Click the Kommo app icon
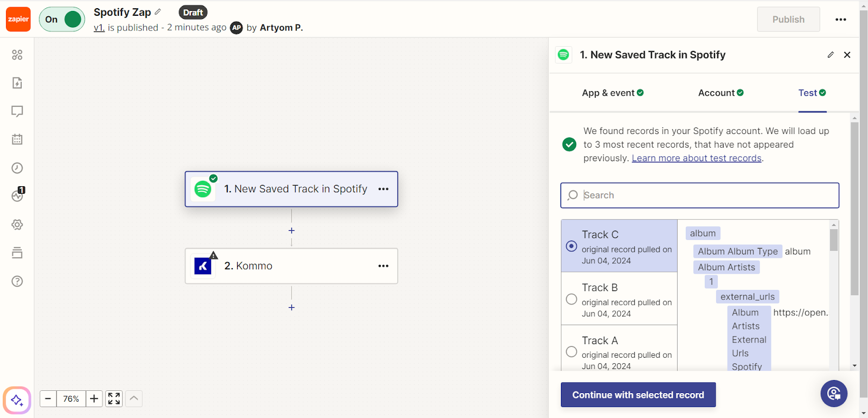Image resolution: width=868 pixels, height=418 pixels. [x=203, y=266]
